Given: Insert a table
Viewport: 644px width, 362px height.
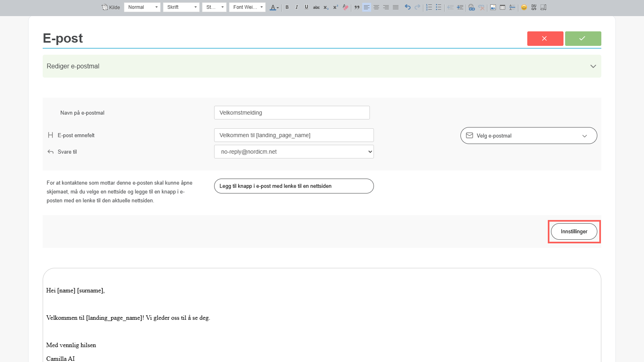Looking at the screenshot, I should [x=503, y=7].
